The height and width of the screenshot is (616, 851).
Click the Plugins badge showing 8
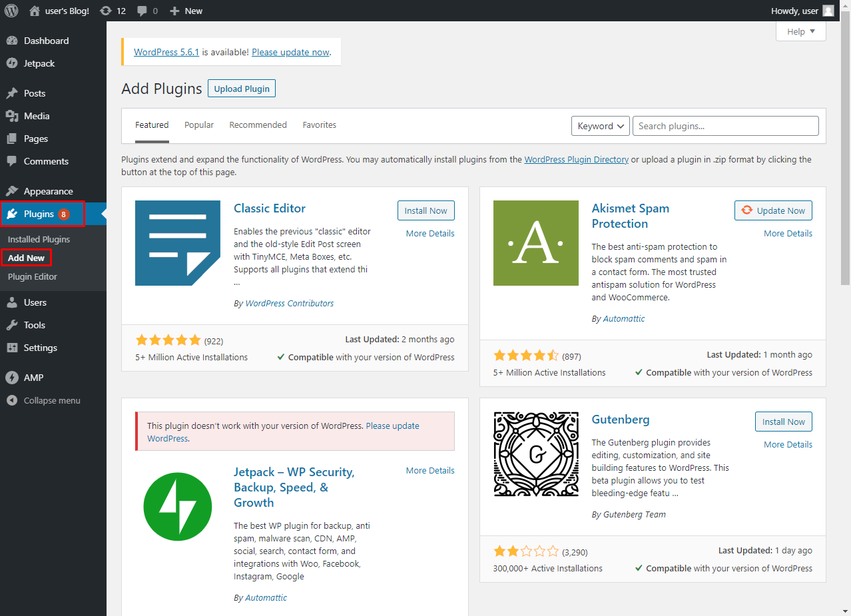(x=63, y=214)
